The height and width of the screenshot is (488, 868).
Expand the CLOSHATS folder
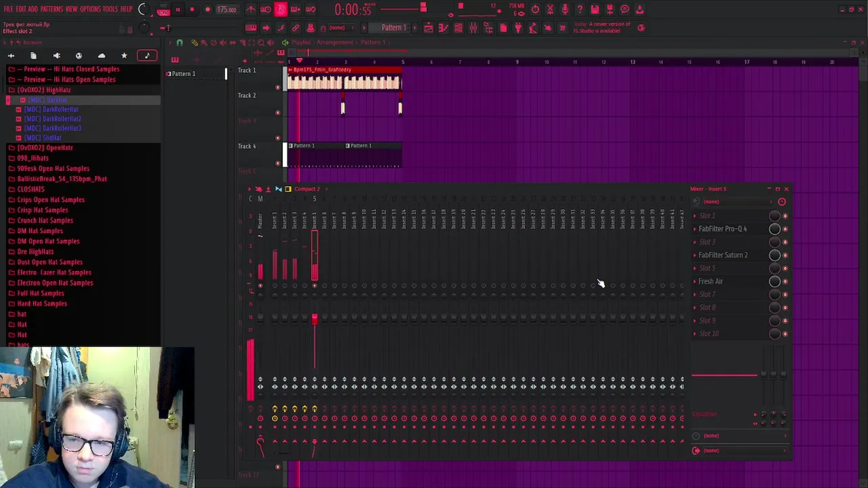coord(31,189)
